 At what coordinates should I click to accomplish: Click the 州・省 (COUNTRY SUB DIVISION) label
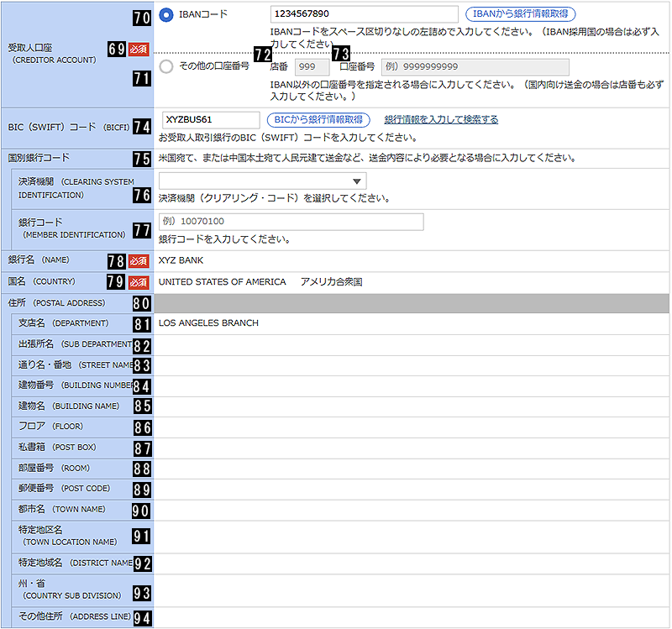70,590
